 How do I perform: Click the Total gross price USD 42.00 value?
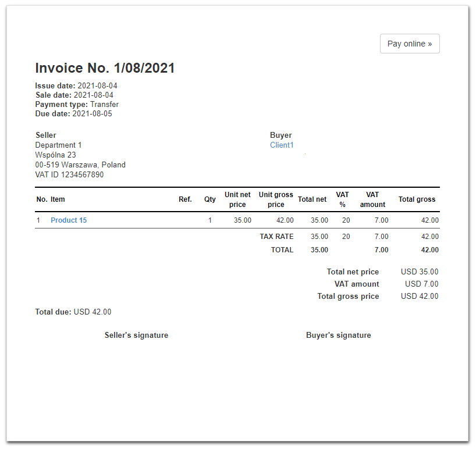point(419,297)
